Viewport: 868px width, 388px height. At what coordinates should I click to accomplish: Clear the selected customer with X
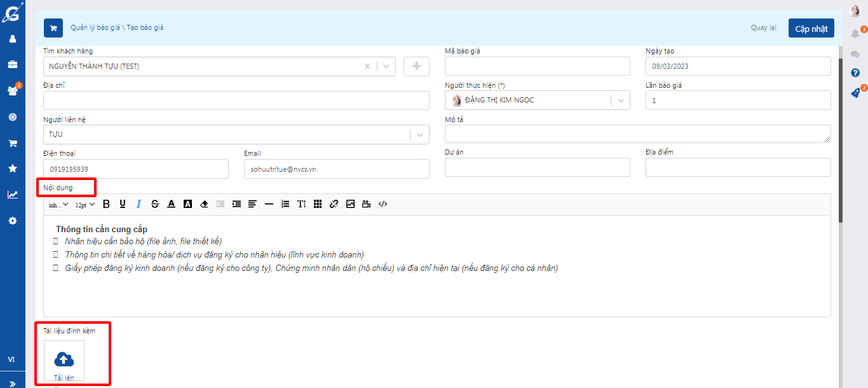tap(367, 66)
